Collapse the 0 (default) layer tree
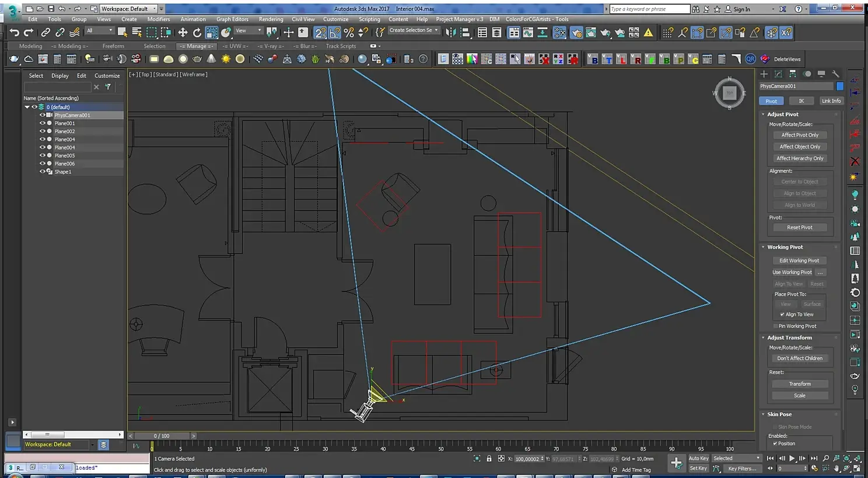 point(27,107)
